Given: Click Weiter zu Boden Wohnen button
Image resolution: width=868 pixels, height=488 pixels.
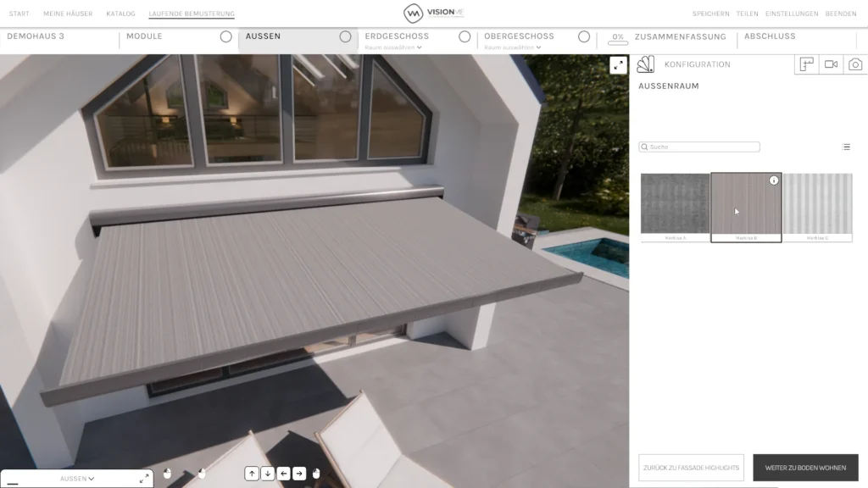Looking at the screenshot, I should [805, 467].
